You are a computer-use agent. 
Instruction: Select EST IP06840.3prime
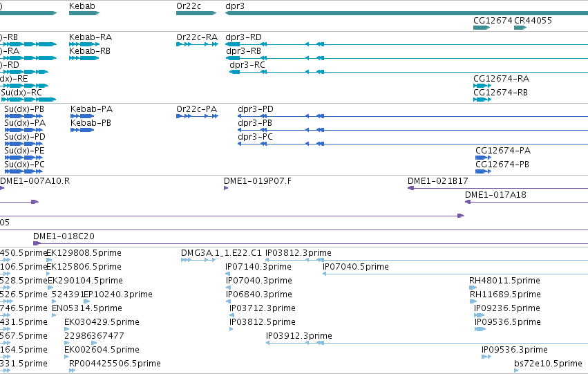tap(229, 301)
